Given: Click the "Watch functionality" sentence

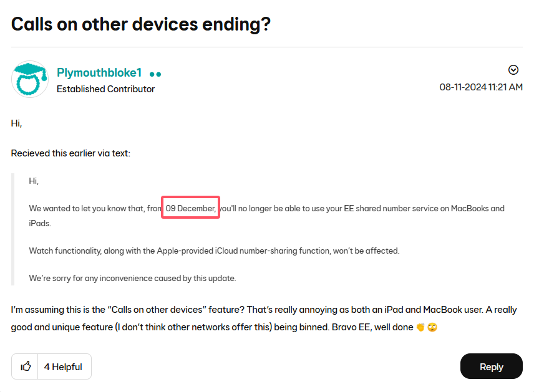Looking at the screenshot, I should pos(214,251).
